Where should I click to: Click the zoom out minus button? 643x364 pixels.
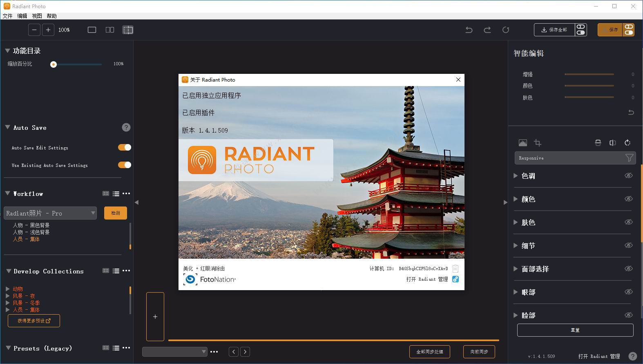click(x=34, y=30)
